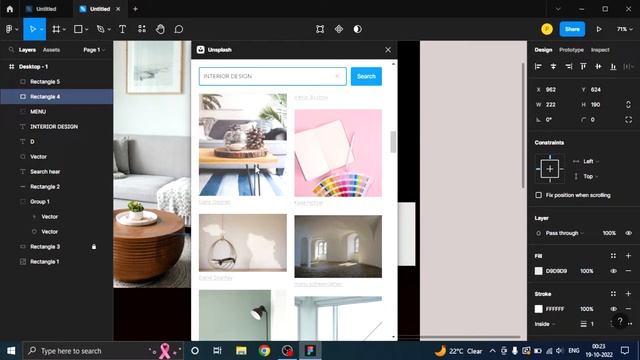
Task: Click the Create component icon
Action: click(x=339, y=29)
